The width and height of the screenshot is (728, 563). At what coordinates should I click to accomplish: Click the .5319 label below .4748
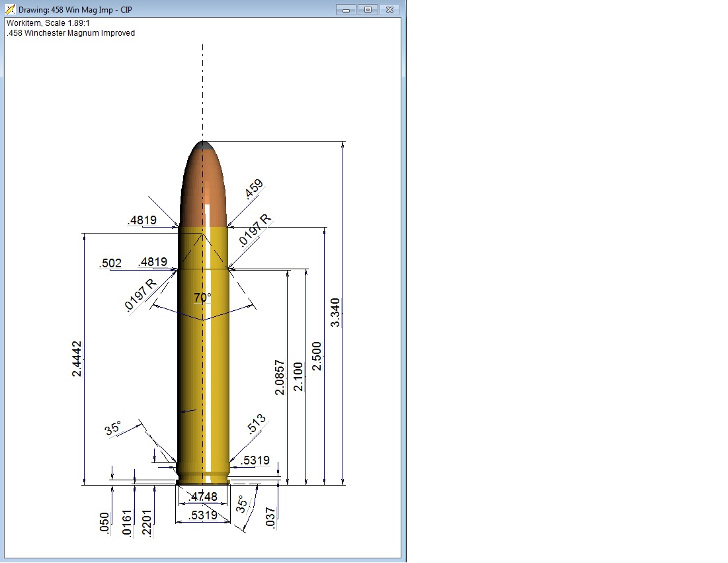(x=203, y=515)
